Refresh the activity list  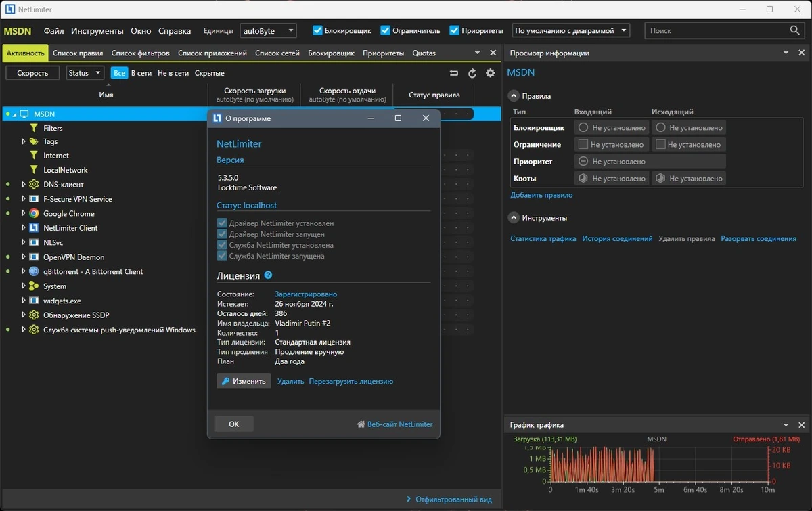click(472, 73)
